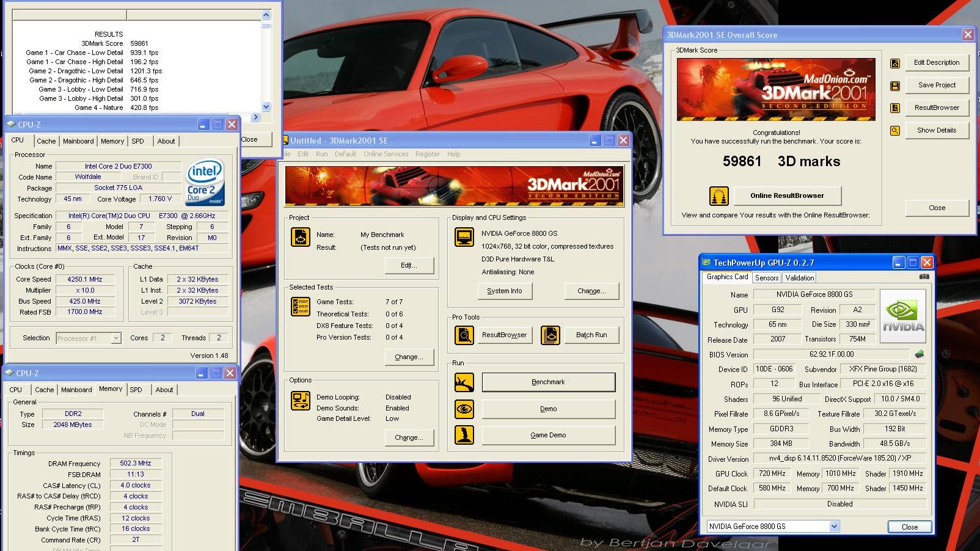Click the Online ResultBrowser people icon
Viewport: 980px width, 551px height.
coord(719,196)
